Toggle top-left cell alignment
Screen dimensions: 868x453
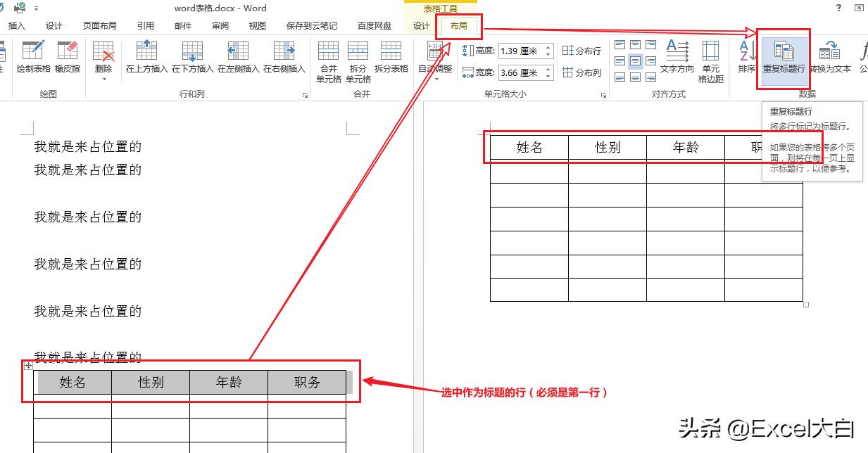pos(619,44)
